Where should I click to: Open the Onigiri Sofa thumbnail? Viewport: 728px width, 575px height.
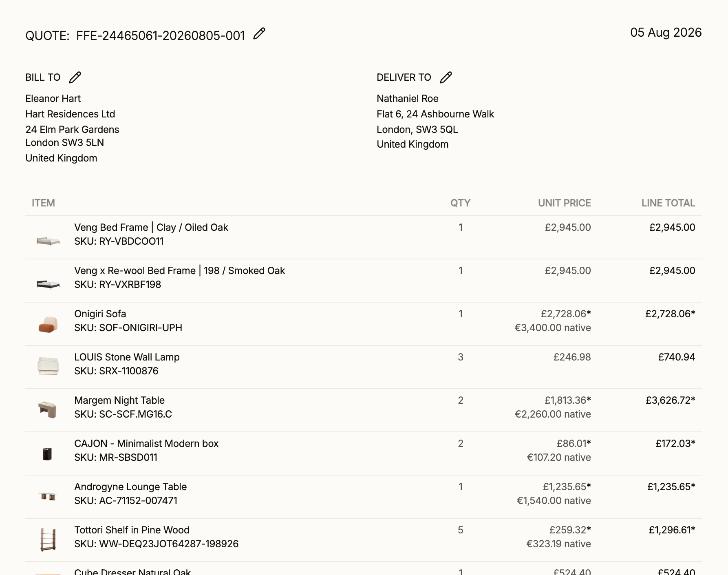point(48,325)
